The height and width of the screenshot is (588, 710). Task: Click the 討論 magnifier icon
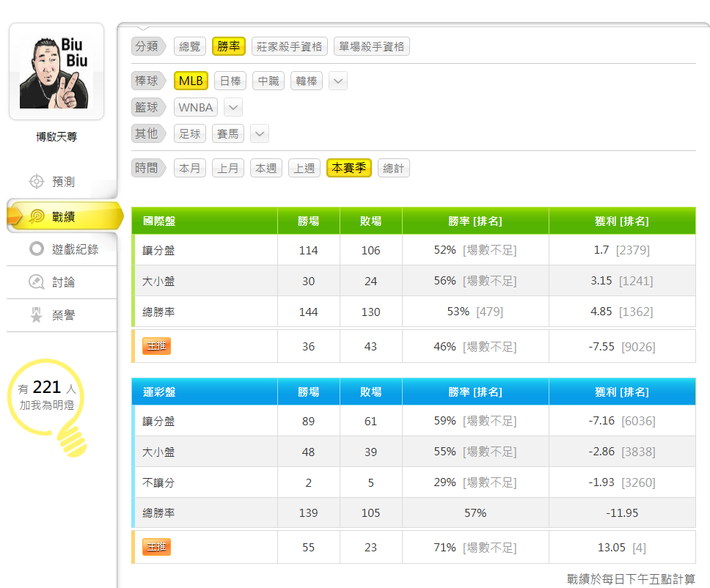coord(37,282)
